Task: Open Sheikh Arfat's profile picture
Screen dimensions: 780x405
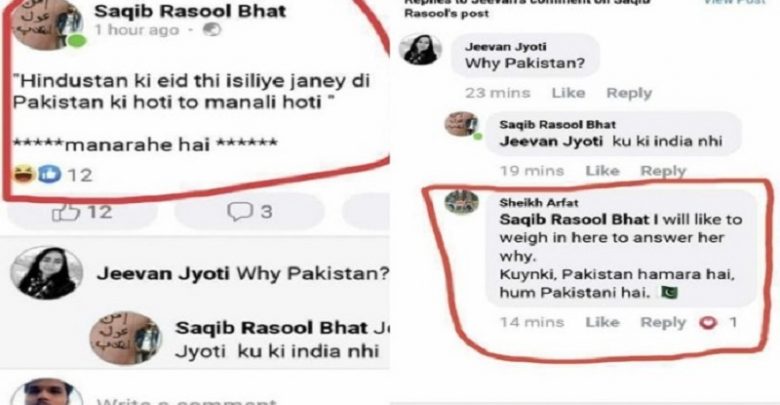Action: pos(462,202)
